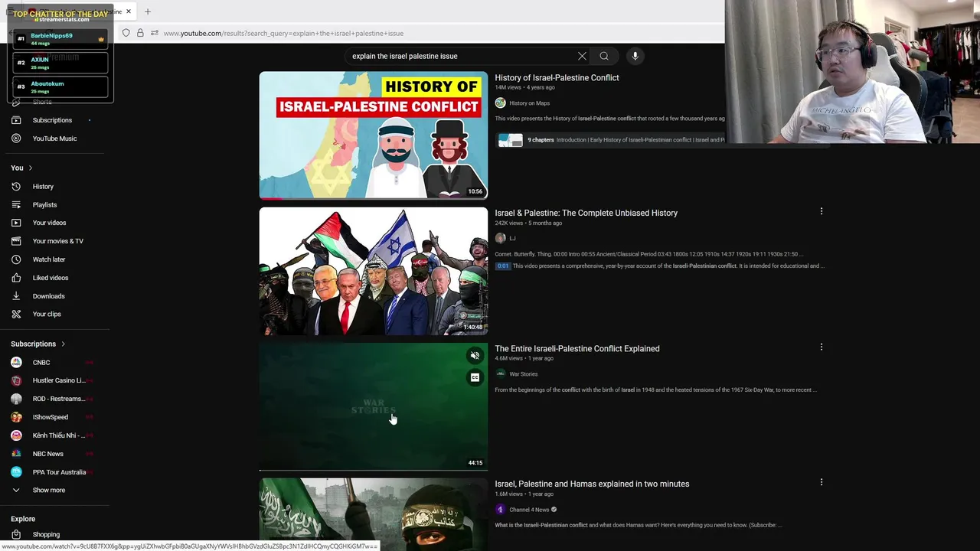Open Your clips
The width and height of the screenshot is (980, 551).
[x=46, y=314]
